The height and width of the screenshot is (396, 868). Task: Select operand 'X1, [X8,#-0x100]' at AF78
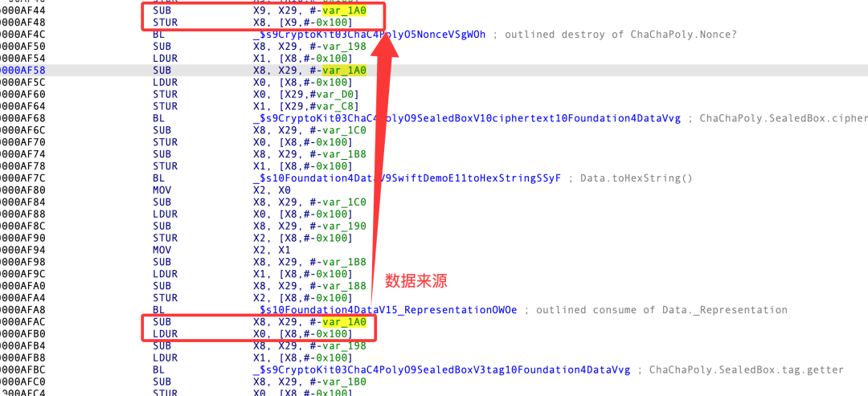(302, 166)
